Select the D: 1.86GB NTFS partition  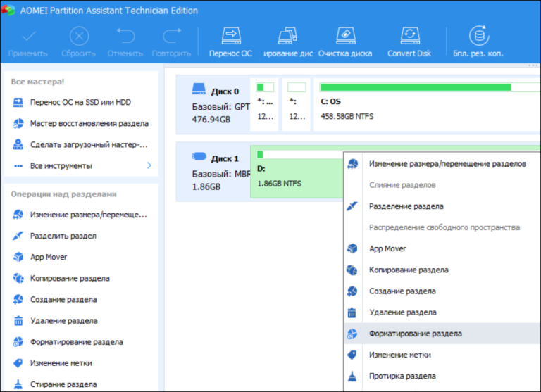[297, 172]
